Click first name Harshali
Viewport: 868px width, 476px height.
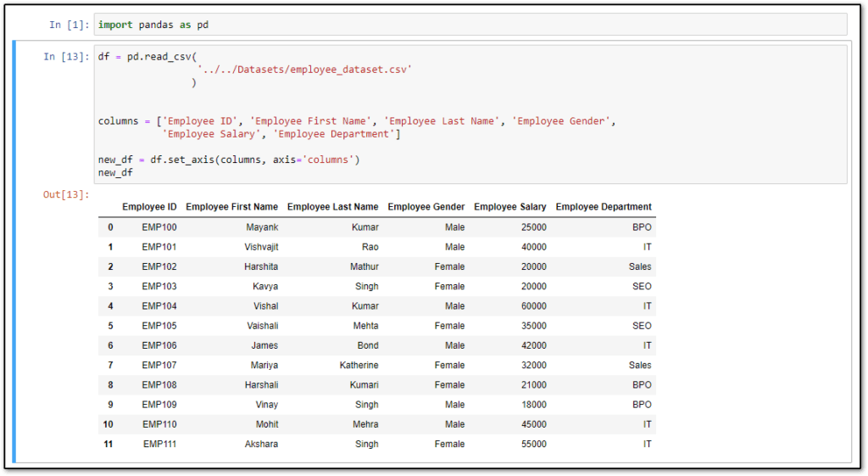[x=261, y=384]
